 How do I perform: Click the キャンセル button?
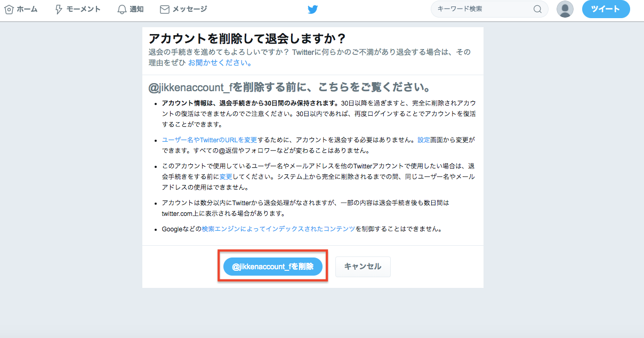[363, 267]
